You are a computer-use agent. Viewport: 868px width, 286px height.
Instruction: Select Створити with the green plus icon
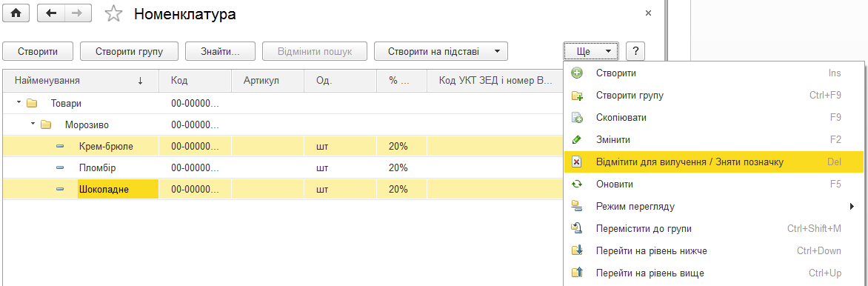tap(713, 73)
